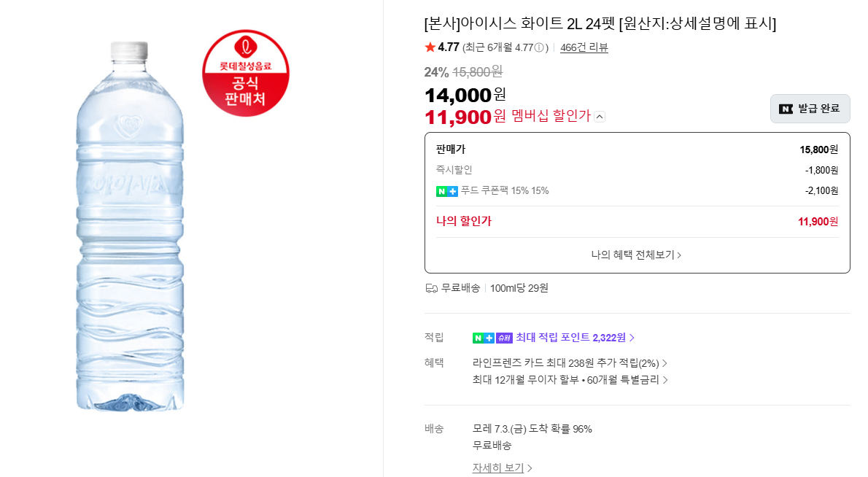The image size is (868, 477).
Task: Click the N+ badge next to 푸드 쿠폰팩
Action: pos(446,191)
